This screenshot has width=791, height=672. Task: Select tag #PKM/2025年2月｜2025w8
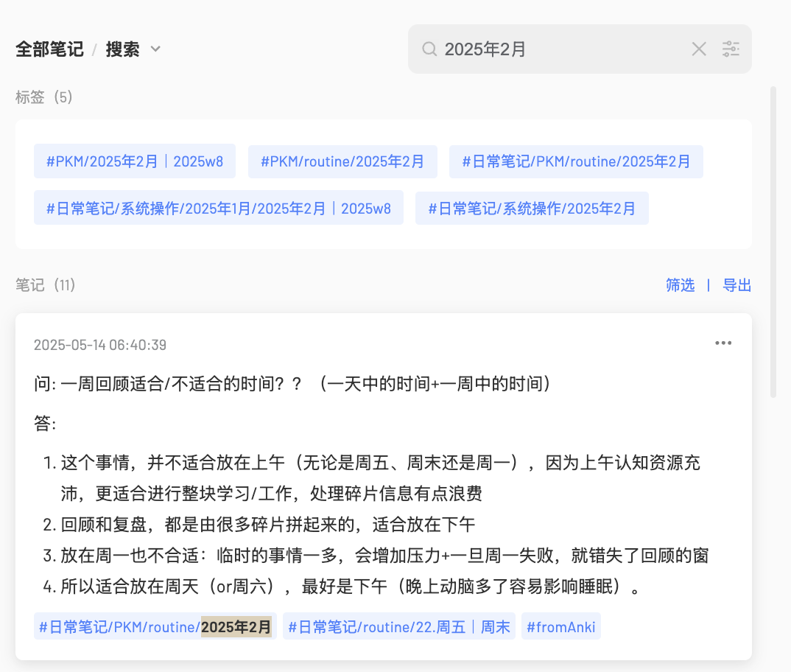tap(135, 161)
